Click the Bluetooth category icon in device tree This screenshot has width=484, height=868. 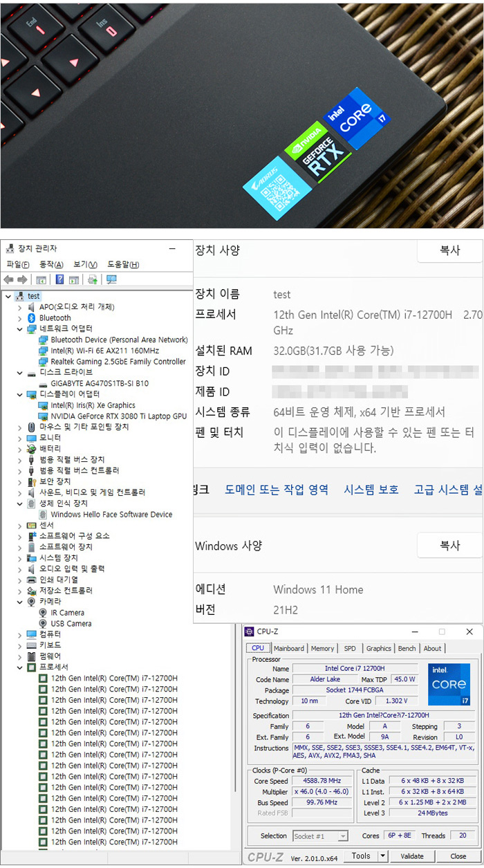[x=31, y=317]
